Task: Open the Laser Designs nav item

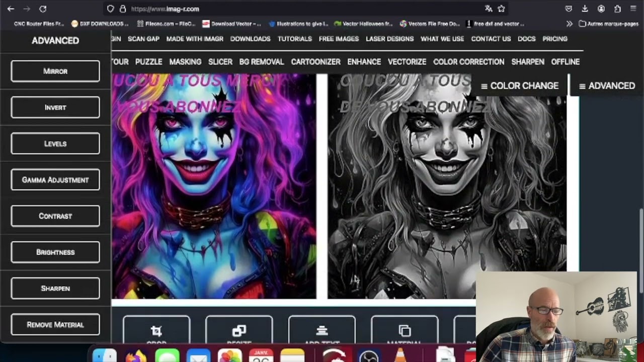Action: click(x=389, y=39)
